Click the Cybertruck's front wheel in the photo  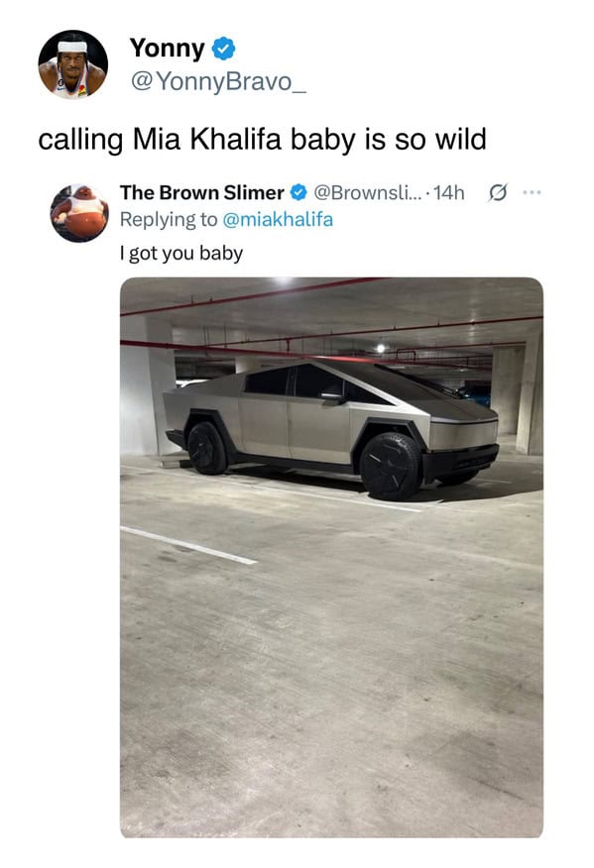click(391, 466)
